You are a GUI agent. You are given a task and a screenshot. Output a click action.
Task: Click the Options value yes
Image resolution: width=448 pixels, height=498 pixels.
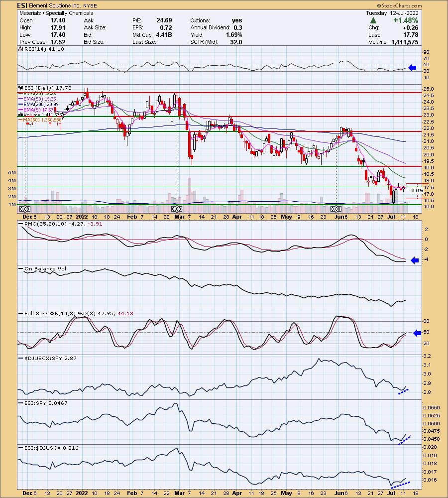pos(237,20)
